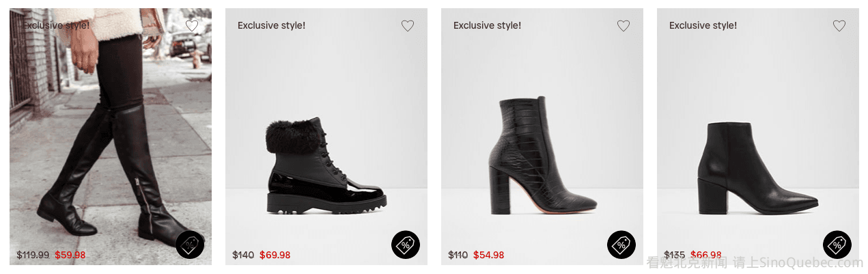
Task: Click percent tag icon on crocodile boot
Action: (x=621, y=245)
